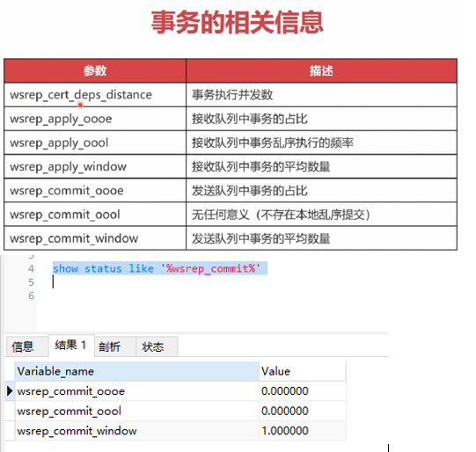Screen dimensions: 476x452
Task: Click wsrep_commit_oool in the parameter table
Action: [x=95, y=215]
